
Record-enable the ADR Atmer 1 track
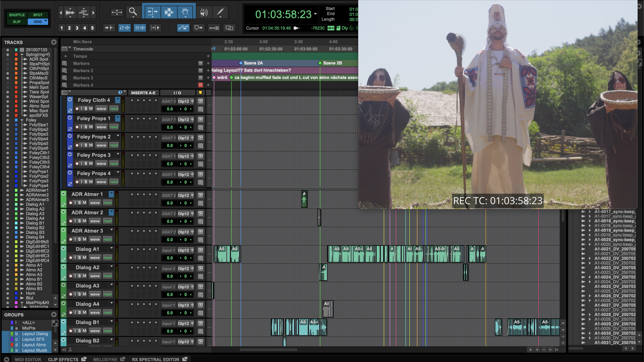[71, 203]
